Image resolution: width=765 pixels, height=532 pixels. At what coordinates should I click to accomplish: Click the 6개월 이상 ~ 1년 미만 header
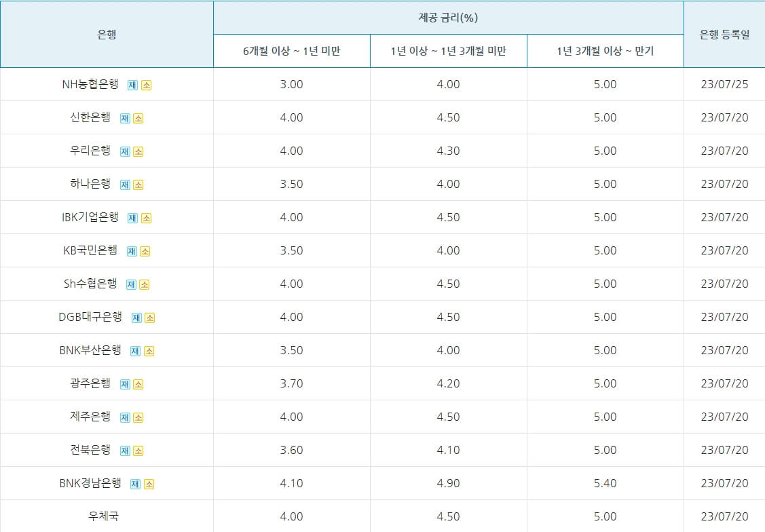tap(292, 51)
